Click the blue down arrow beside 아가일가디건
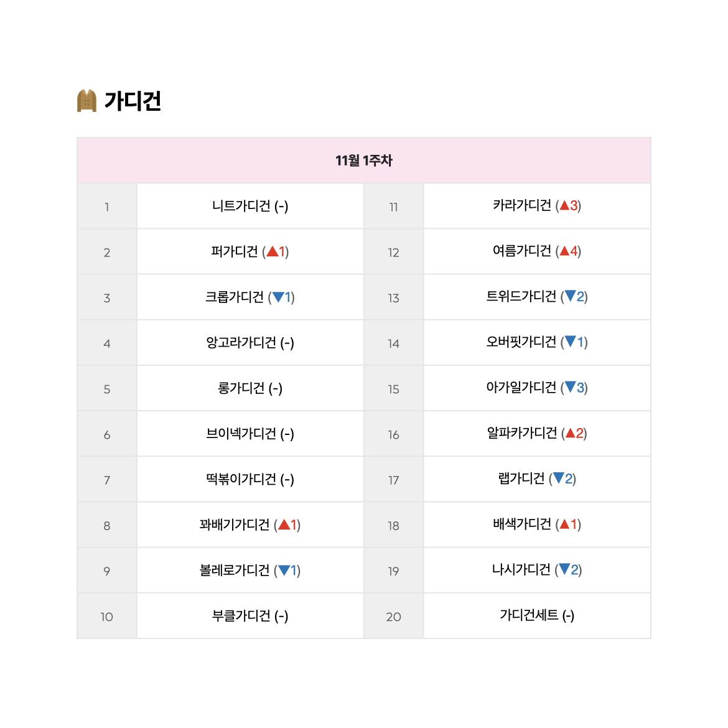Viewport: 728px width, 728px height. (x=570, y=387)
